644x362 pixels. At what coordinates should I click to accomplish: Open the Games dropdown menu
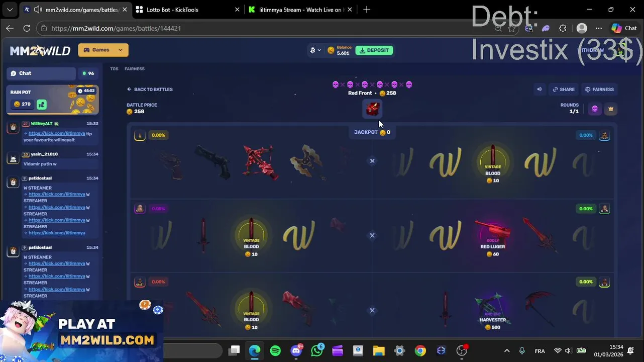click(103, 50)
